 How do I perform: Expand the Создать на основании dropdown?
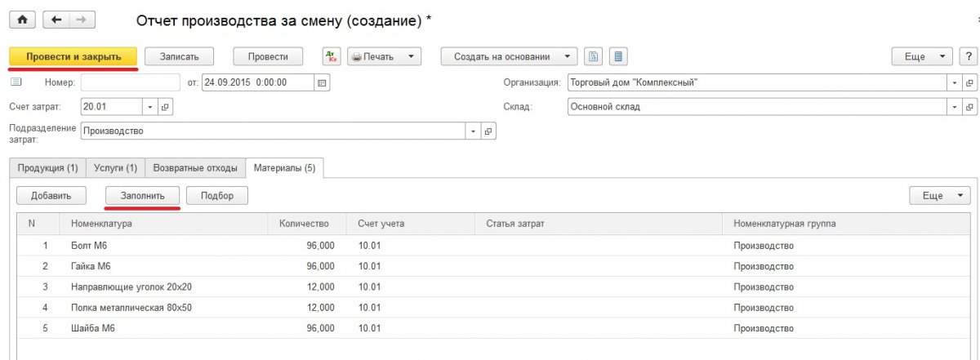tap(567, 56)
